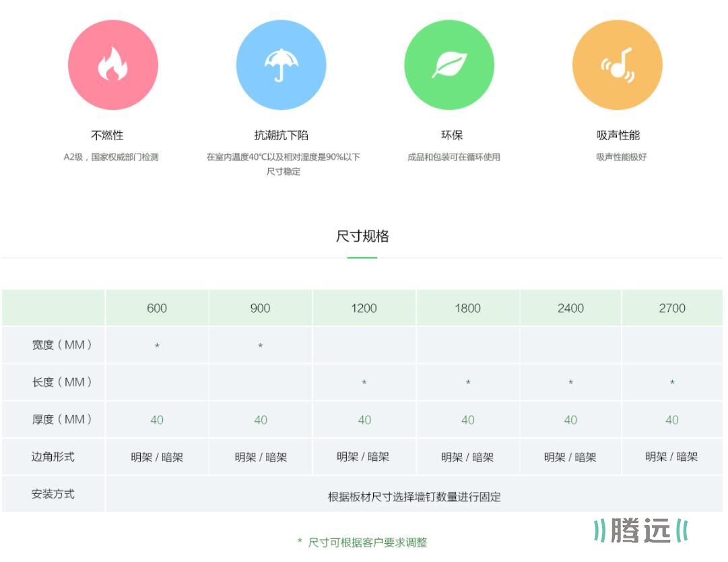Viewport: 728px width, 562px height.
Task: Select the 不燃性 feature title
Action: pyautogui.click(x=107, y=135)
